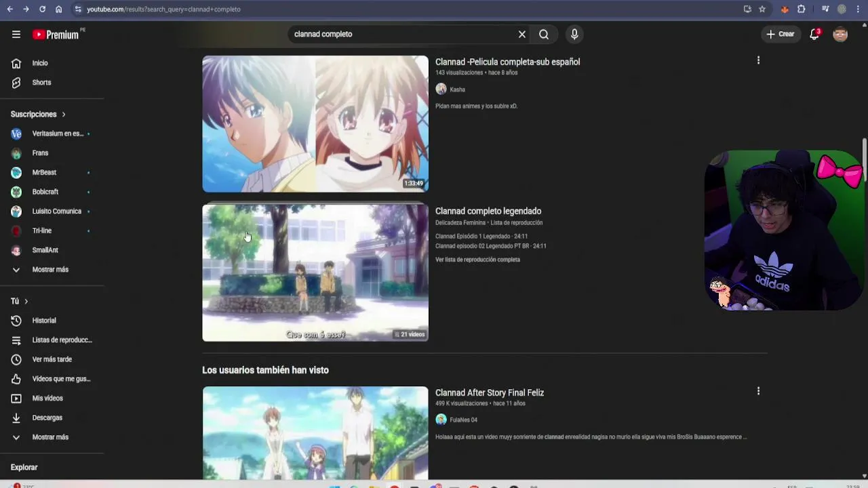Screen dimensions: 868x488
Task: Open options for Clannad After Story video
Action: tap(758, 391)
